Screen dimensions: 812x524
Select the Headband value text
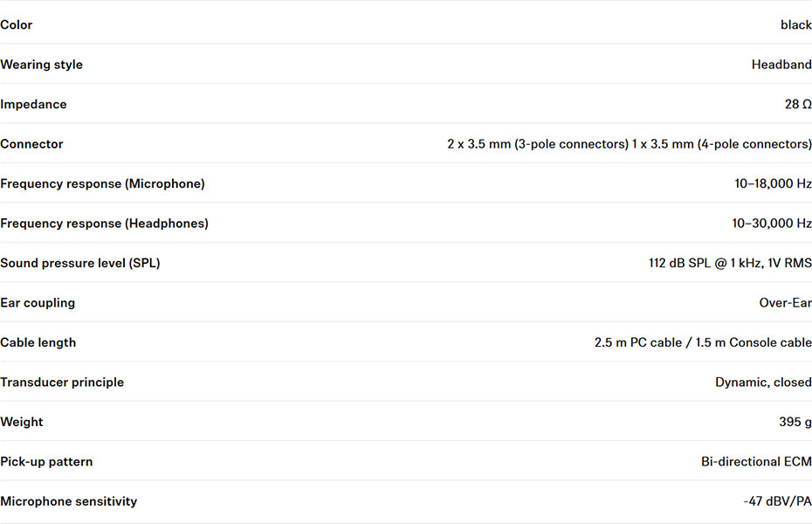click(781, 65)
